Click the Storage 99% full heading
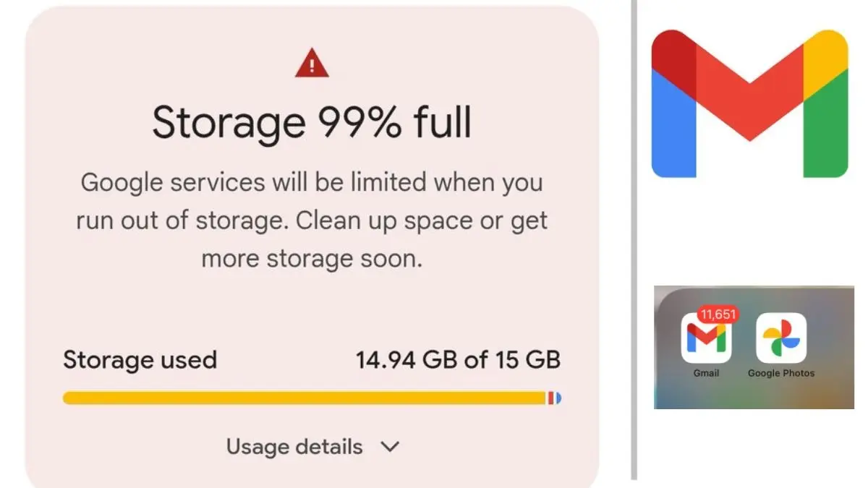The image size is (868, 488). [312, 121]
